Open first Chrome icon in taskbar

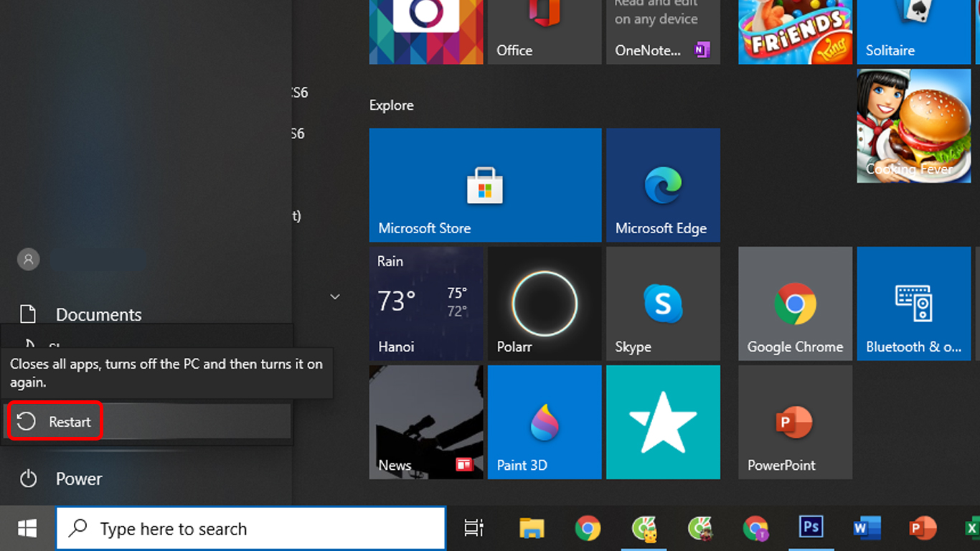click(588, 529)
